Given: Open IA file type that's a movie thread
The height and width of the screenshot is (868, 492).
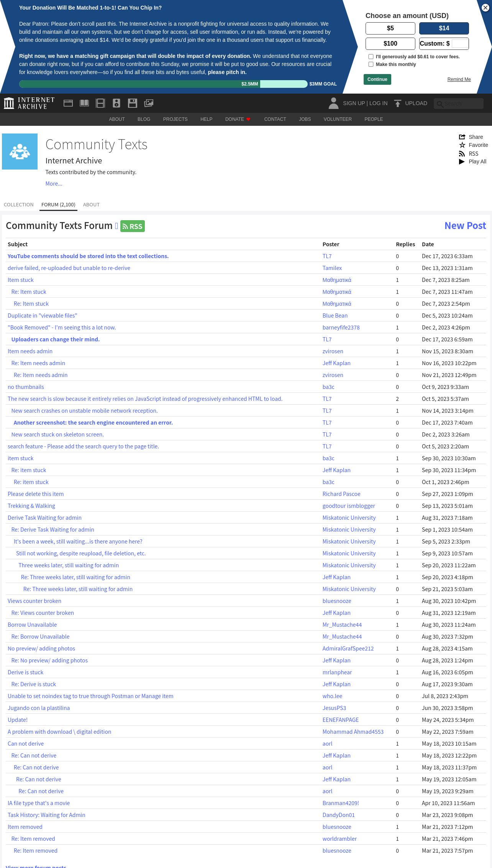Looking at the screenshot, I should pyautogui.click(x=39, y=803).
